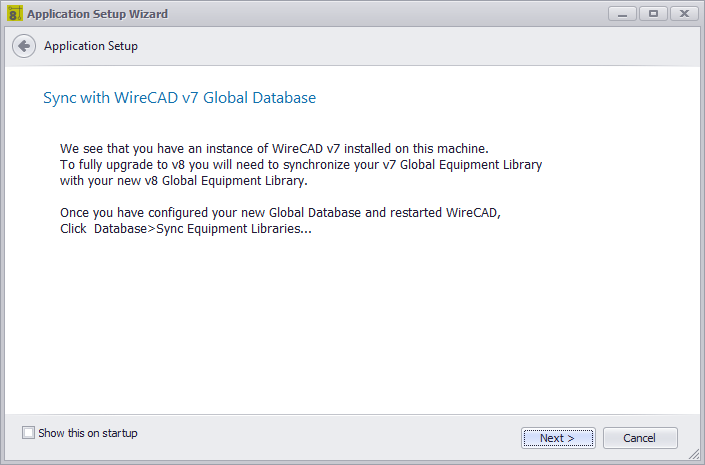Viewport: 705px width, 465px height.
Task: Cancel the setup wizard
Action: tap(640, 438)
